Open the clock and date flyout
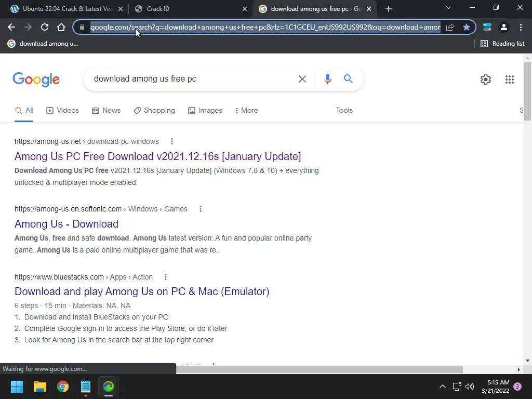This screenshot has height=399, width=532. tap(496, 387)
